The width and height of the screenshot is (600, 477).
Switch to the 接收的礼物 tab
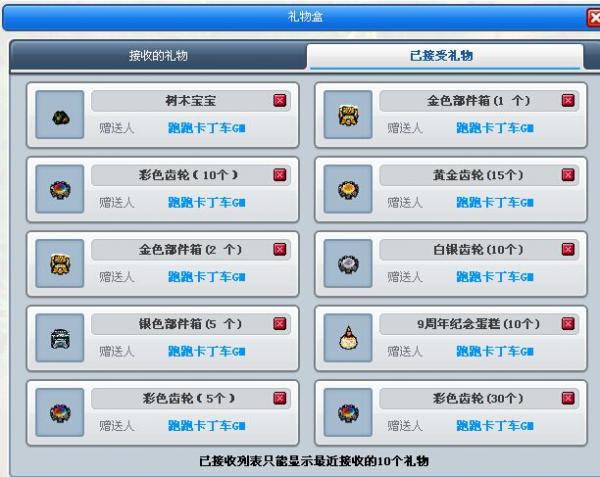(158, 56)
